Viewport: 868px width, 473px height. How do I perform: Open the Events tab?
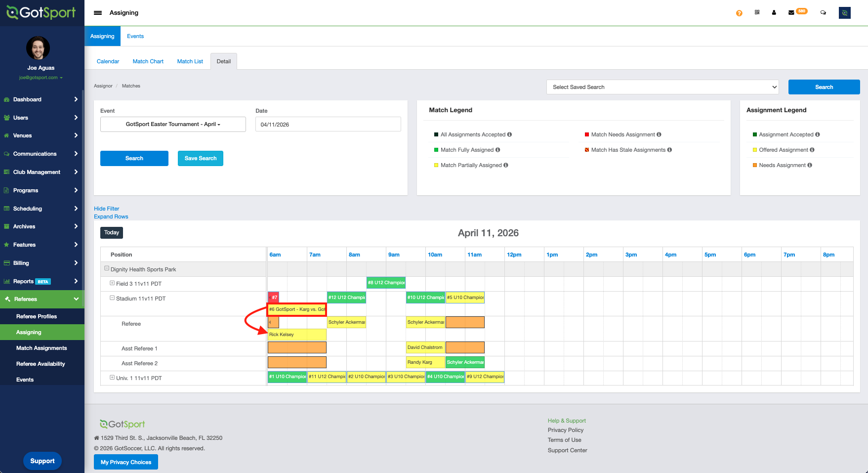(135, 36)
